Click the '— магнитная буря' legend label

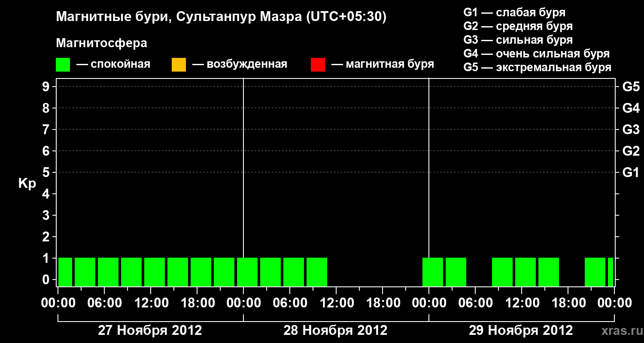pos(383,65)
